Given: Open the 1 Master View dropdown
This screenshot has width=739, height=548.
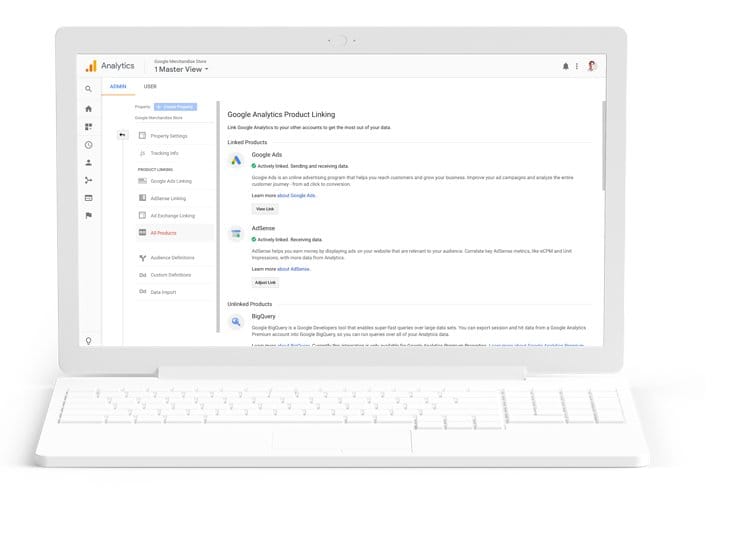Looking at the screenshot, I should [x=181, y=69].
